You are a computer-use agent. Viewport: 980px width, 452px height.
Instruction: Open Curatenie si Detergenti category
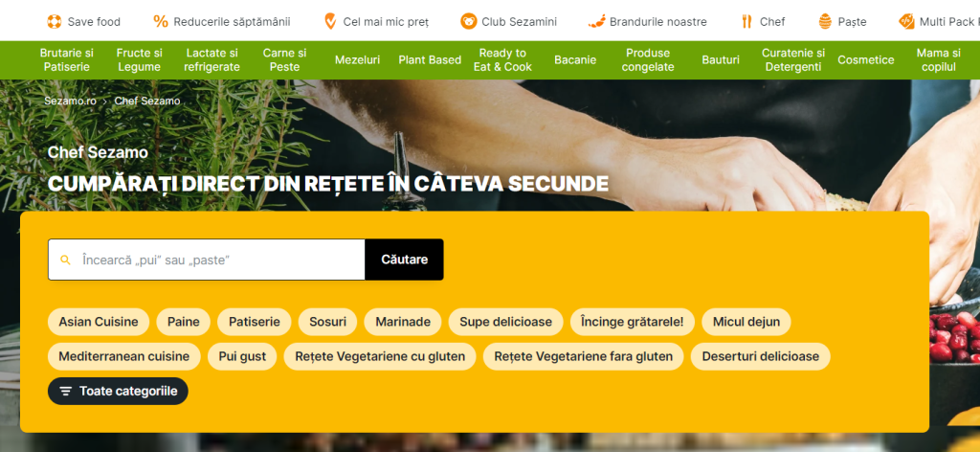point(793,60)
